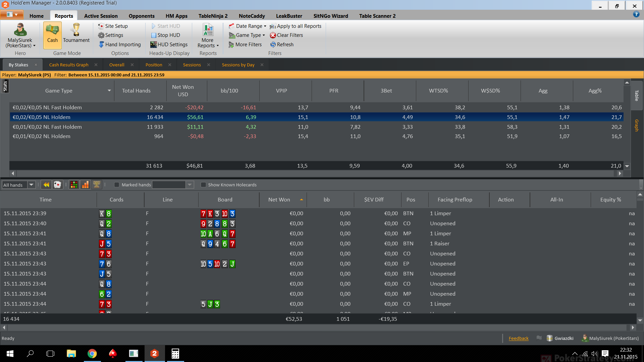Click the hands list scroll down arrow
Image resolution: width=644 pixels, height=362 pixels.
[x=640, y=320]
